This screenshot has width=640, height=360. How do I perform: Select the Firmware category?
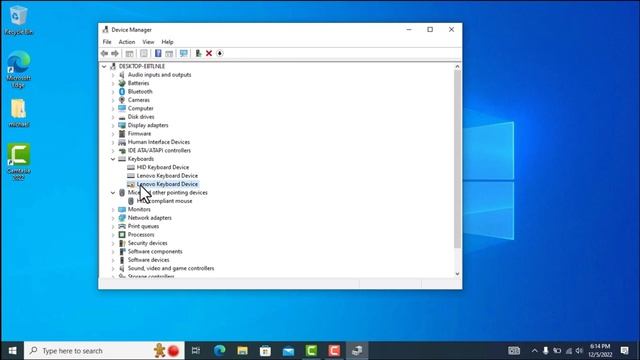(139, 133)
